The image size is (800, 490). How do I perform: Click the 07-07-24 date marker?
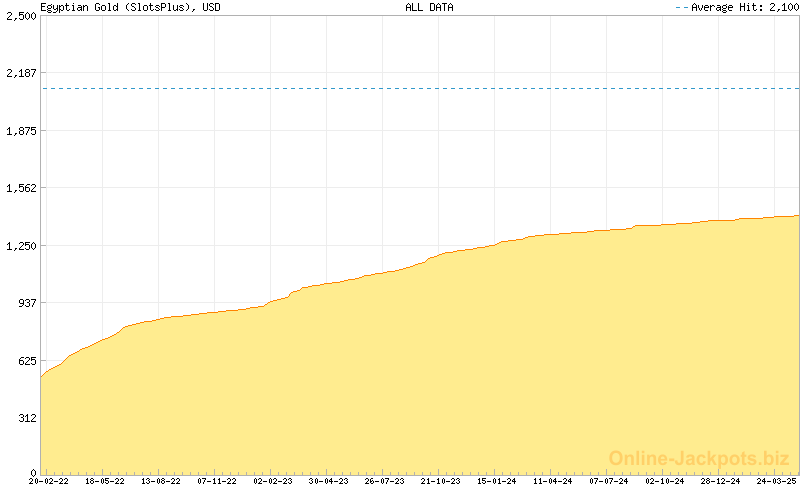coord(609,481)
